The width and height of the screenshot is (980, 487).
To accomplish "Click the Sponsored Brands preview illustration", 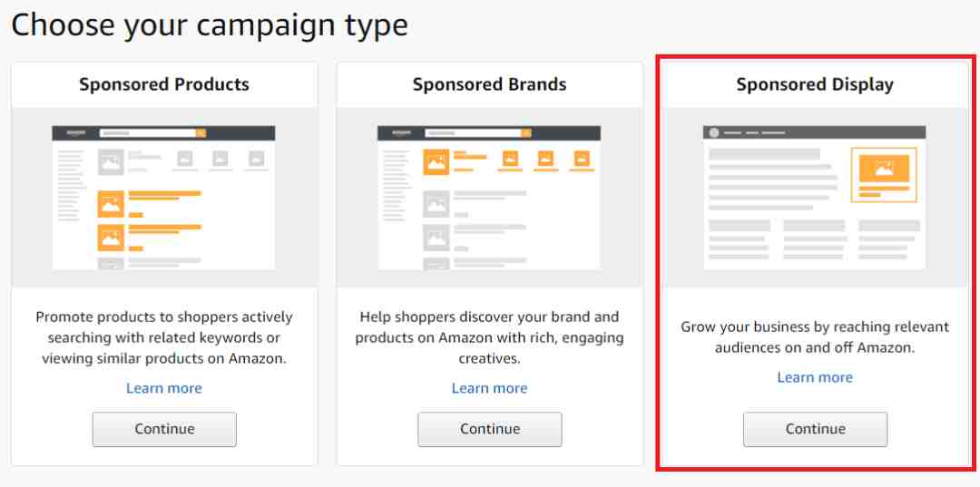I will pyautogui.click(x=489, y=198).
